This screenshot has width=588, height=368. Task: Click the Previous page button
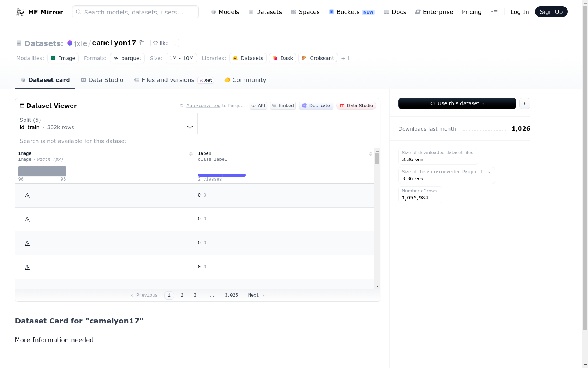click(144, 295)
